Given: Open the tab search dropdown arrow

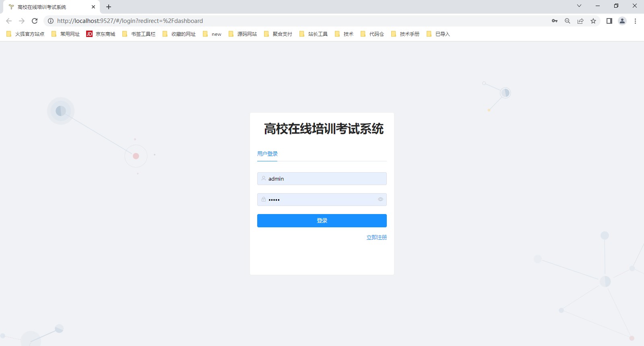Looking at the screenshot, I should (579, 6).
